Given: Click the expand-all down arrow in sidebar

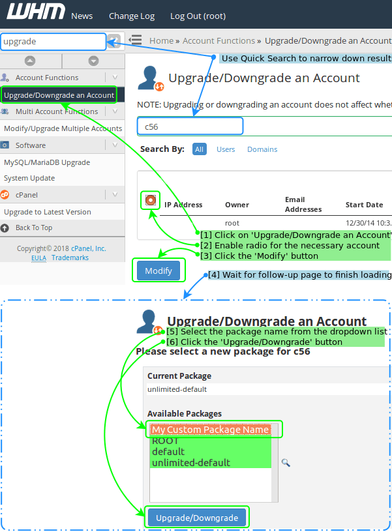Looking at the screenshot, I should point(93,61).
